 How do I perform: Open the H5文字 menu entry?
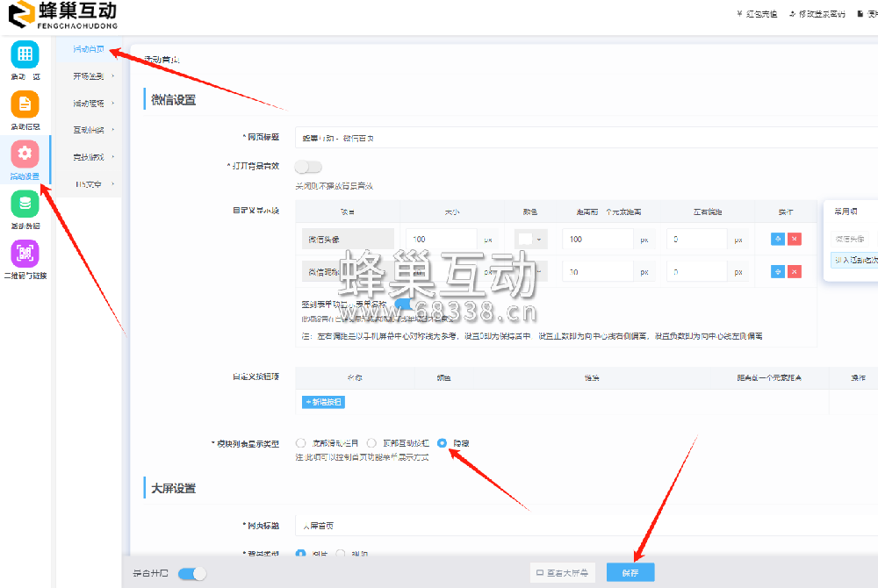point(88,184)
